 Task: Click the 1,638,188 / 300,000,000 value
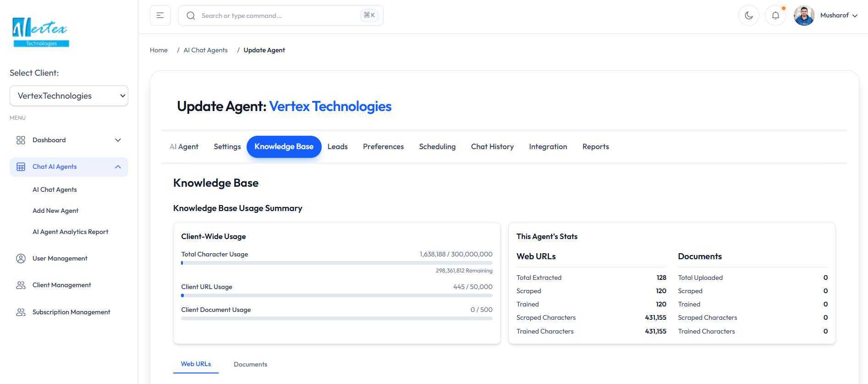(456, 254)
